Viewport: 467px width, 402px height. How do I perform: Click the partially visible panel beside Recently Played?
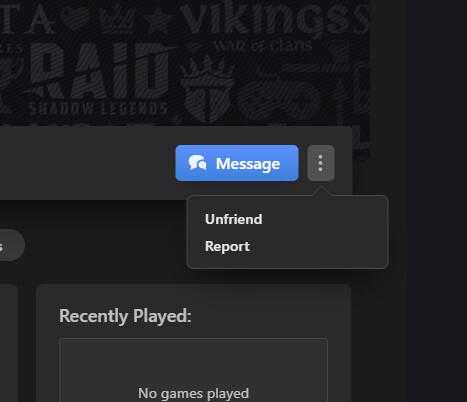point(9,343)
